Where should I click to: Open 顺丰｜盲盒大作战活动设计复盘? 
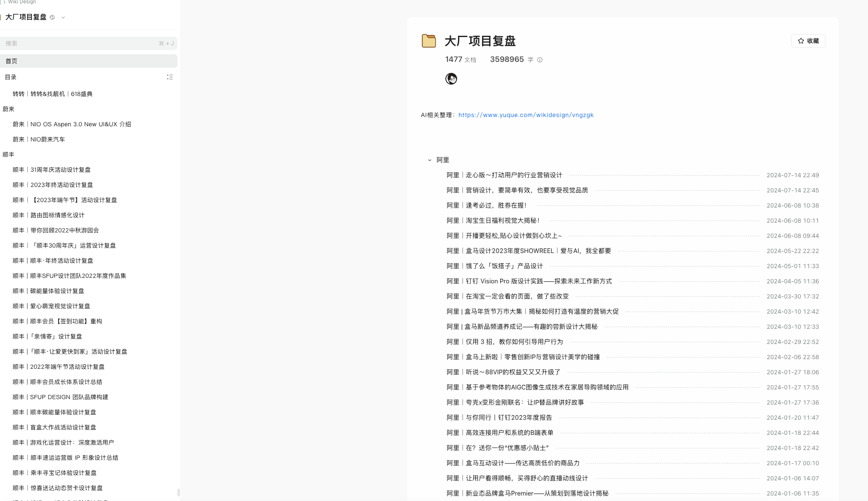click(54, 427)
